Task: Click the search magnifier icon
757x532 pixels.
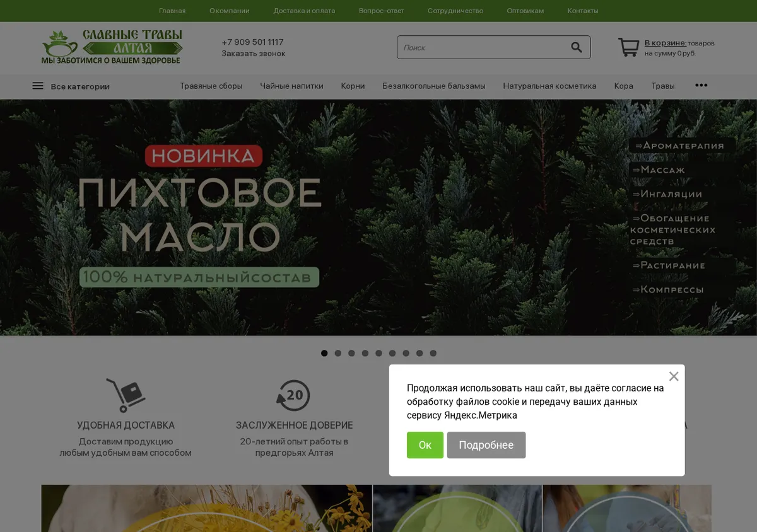Action: [x=576, y=47]
